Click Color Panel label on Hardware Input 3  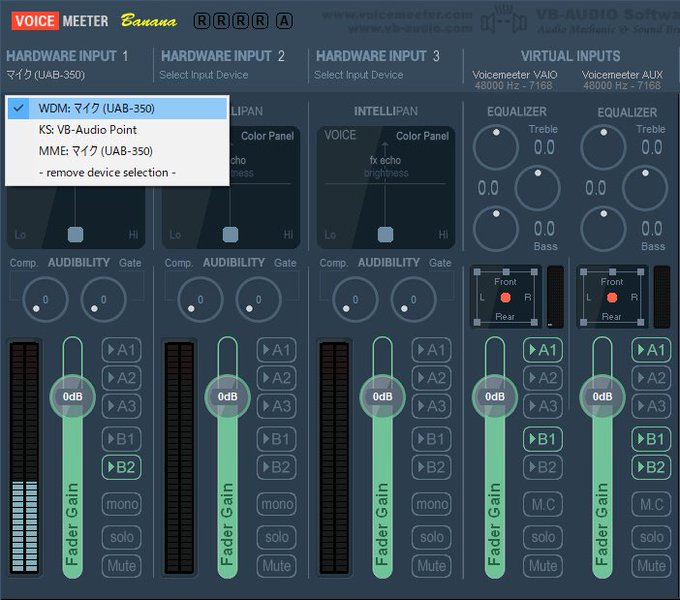click(422, 136)
